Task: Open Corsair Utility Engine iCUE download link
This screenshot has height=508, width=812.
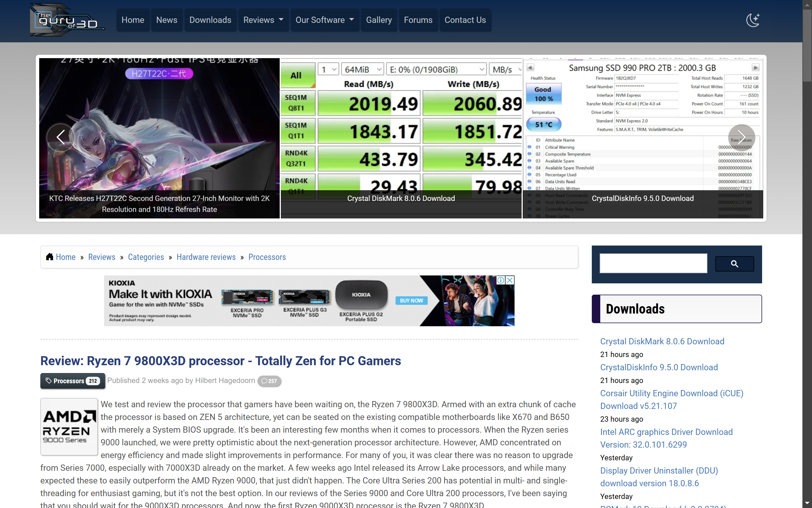Action: (672, 399)
